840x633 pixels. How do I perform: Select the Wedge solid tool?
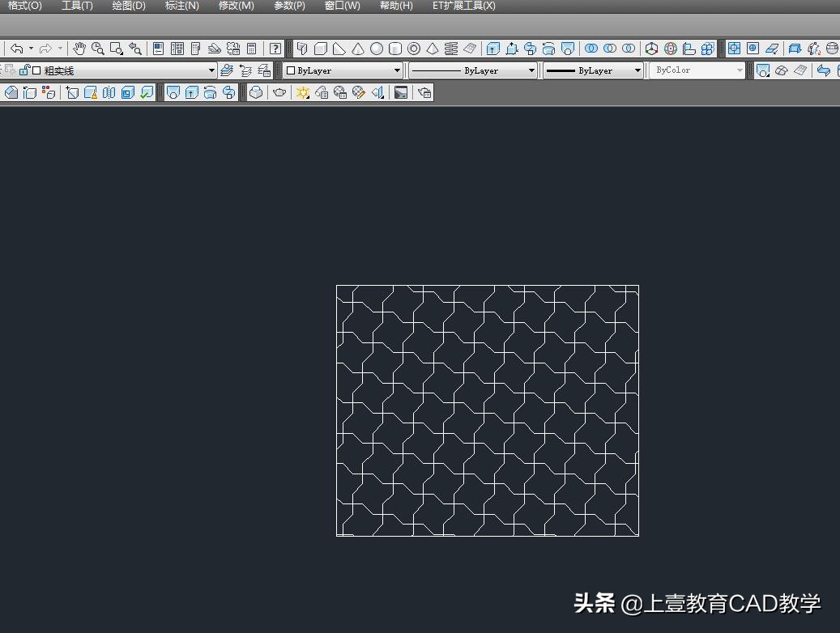point(339,49)
